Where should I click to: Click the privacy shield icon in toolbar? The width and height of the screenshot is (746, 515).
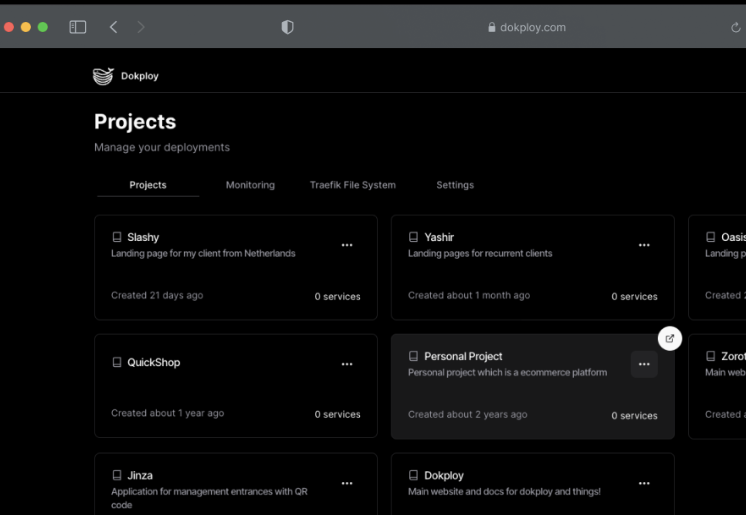click(x=288, y=27)
